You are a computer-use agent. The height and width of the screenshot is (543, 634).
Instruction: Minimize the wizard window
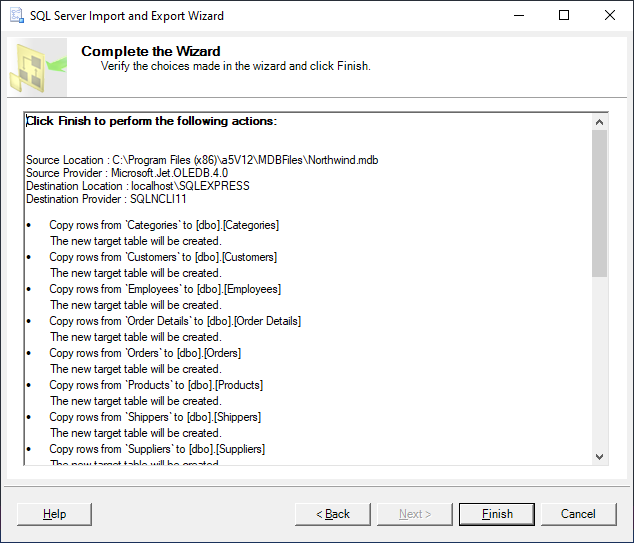tap(519, 15)
